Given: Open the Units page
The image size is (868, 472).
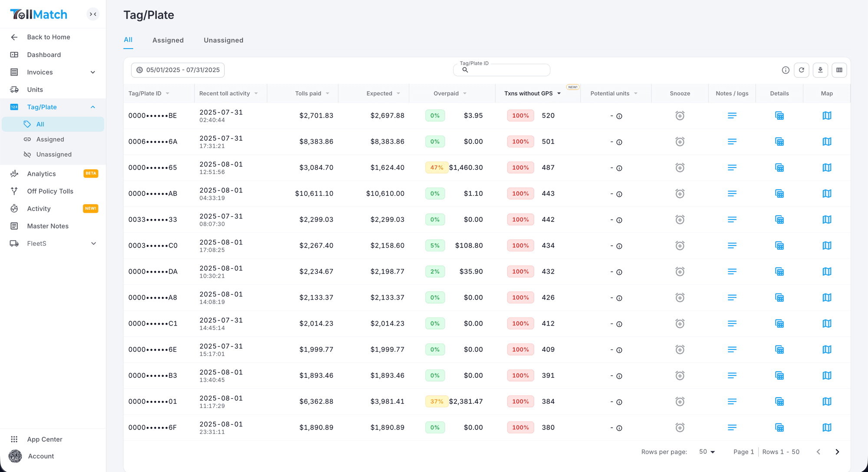Looking at the screenshot, I should click(x=35, y=89).
